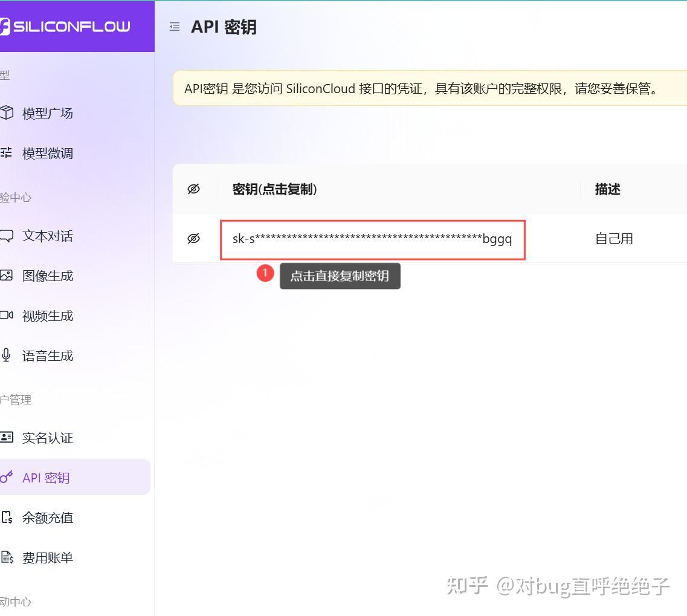Image resolution: width=687 pixels, height=616 pixels.
Task: Toggle the eye icon in the table header
Action: 193,189
